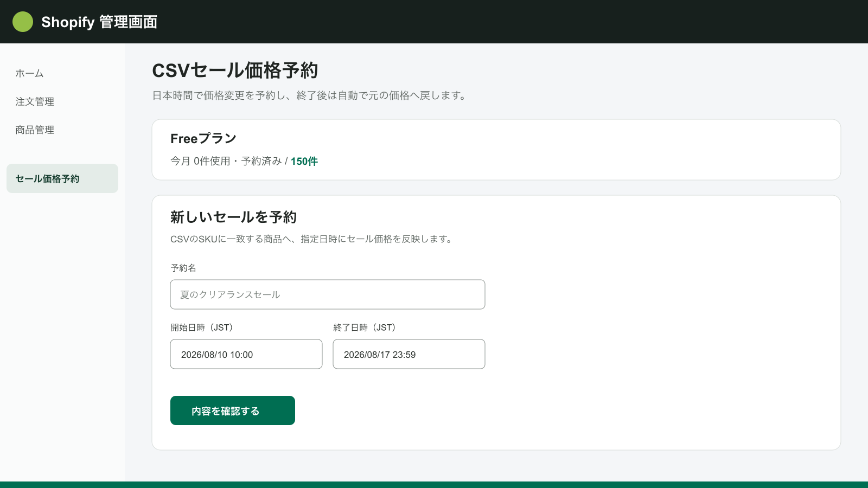Viewport: 868px width, 488px height.
Task: Click the description starting with CSVのSKUに一致する商品へ
Action: [x=312, y=239]
